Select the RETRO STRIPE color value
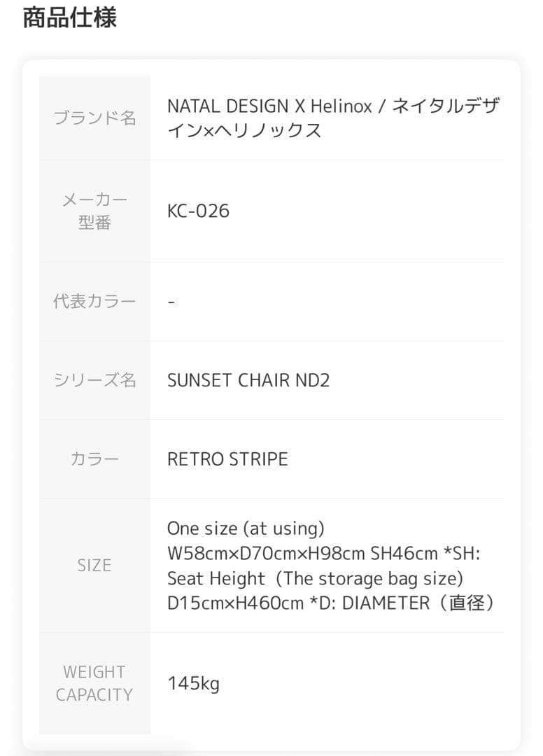The width and height of the screenshot is (543, 756). 227,459
